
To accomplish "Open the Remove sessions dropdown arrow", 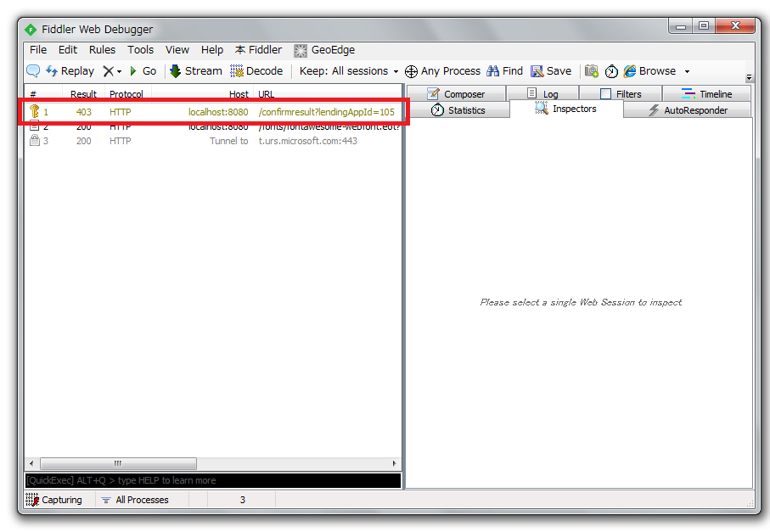I will pyautogui.click(x=119, y=71).
